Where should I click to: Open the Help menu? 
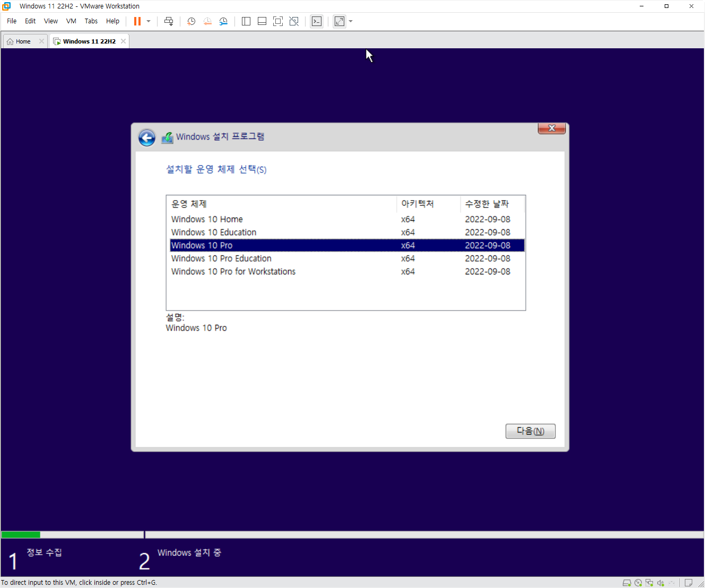(x=112, y=21)
